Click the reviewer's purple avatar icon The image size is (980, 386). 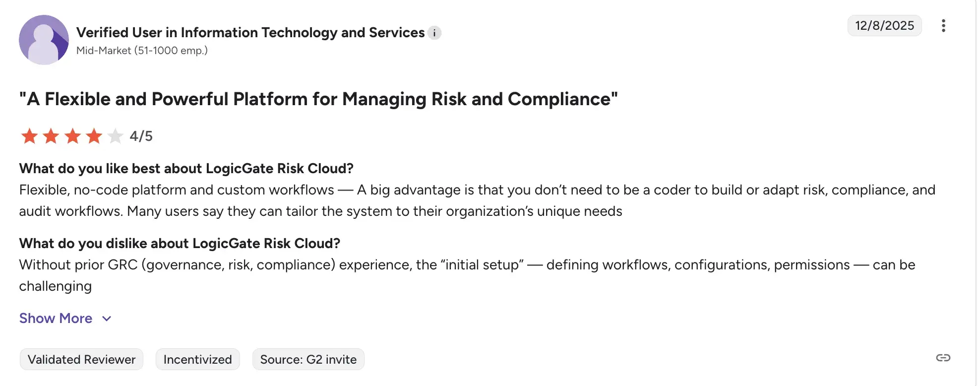coord(44,40)
